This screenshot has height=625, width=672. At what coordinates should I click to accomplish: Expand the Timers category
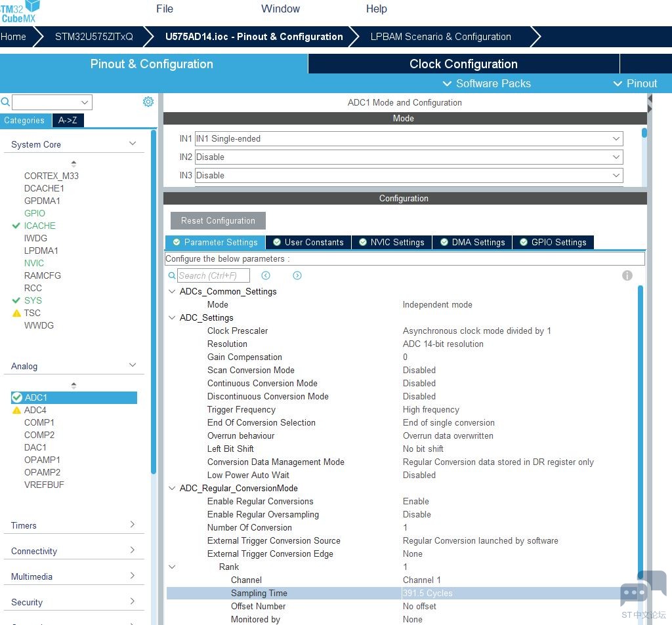(x=133, y=525)
